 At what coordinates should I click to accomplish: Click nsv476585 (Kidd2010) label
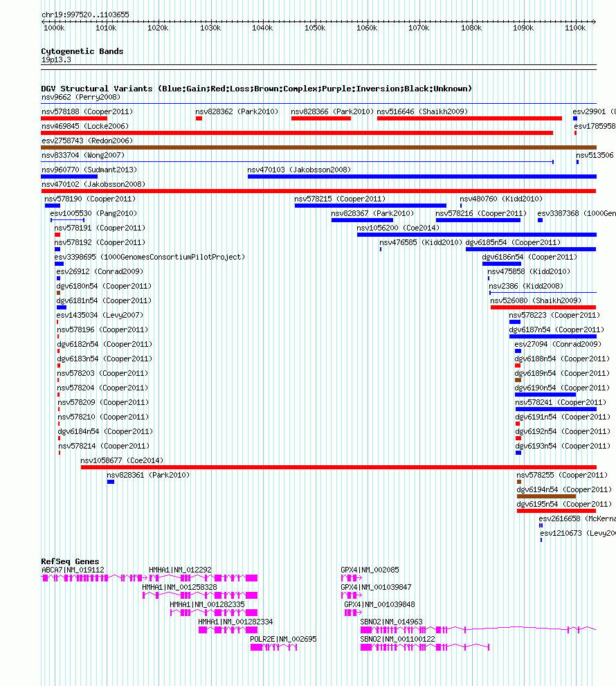coord(421,242)
